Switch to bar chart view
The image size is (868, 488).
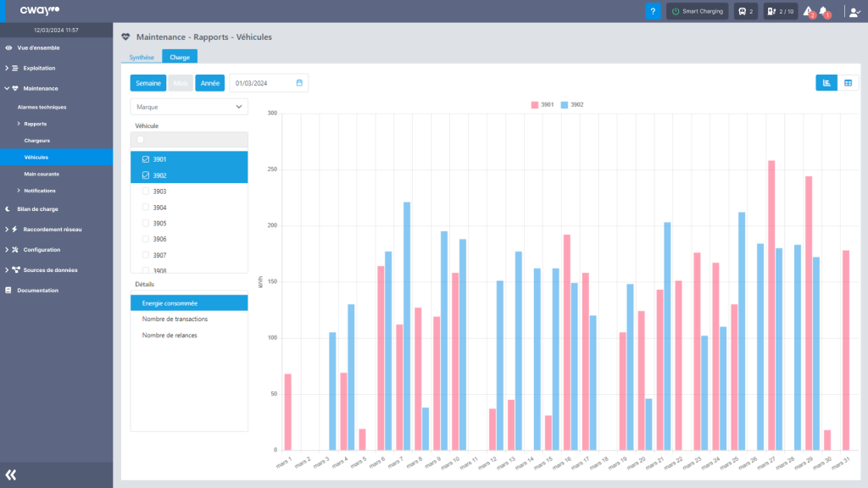[x=826, y=82]
